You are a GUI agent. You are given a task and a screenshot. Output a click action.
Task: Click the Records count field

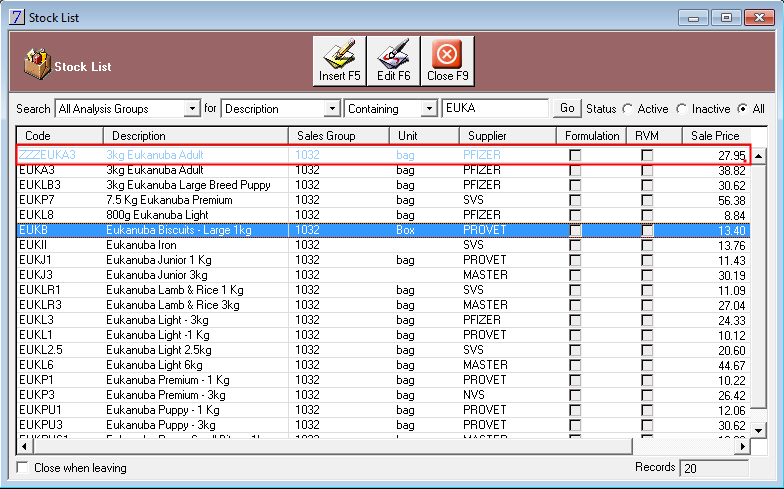(714, 468)
